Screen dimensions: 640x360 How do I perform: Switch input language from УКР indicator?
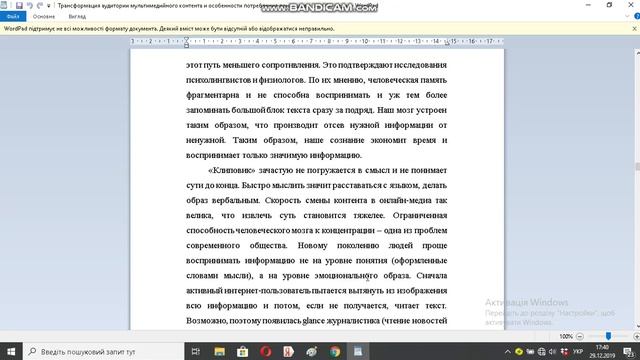point(578,351)
